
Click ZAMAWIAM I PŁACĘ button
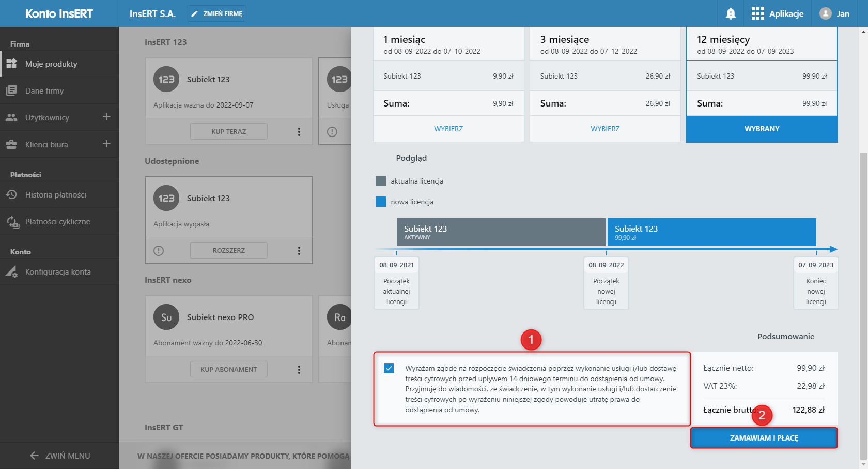click(764, 438)
